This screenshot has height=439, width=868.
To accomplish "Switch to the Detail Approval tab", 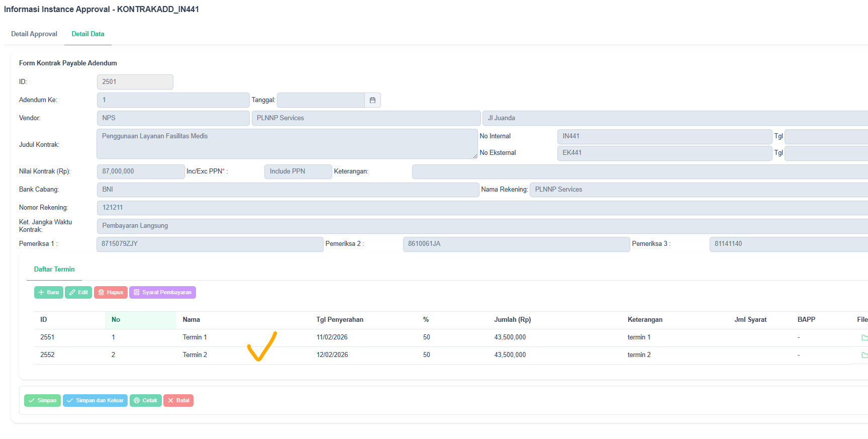I will [34, 34].
